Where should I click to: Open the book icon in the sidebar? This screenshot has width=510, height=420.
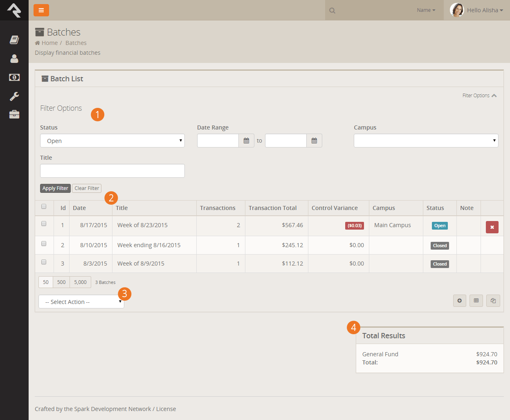(x=14, y=40)
